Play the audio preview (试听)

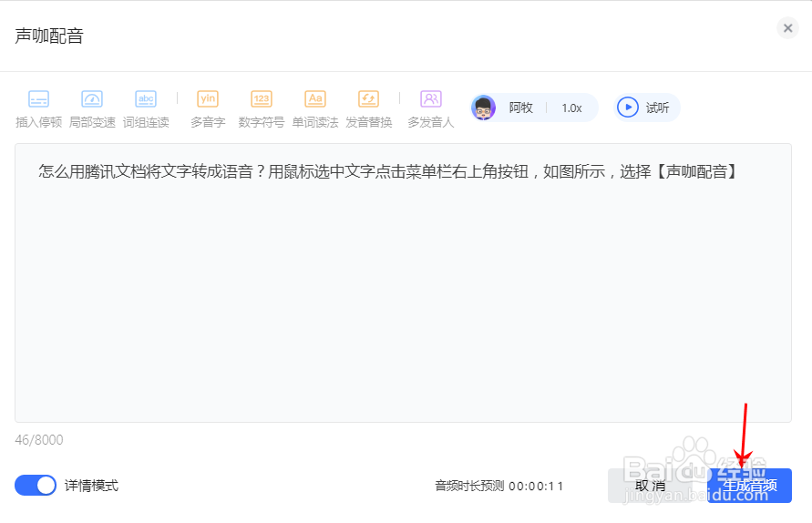tap(646, 108)
